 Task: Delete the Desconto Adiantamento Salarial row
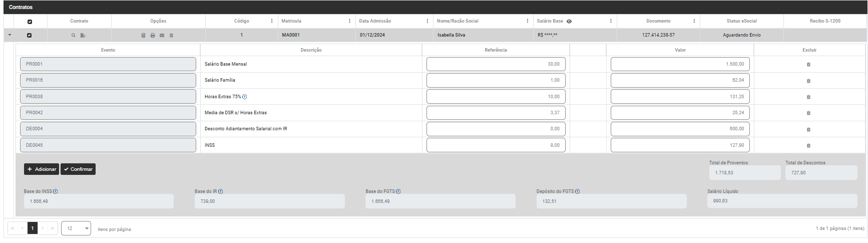pos(808,130)
